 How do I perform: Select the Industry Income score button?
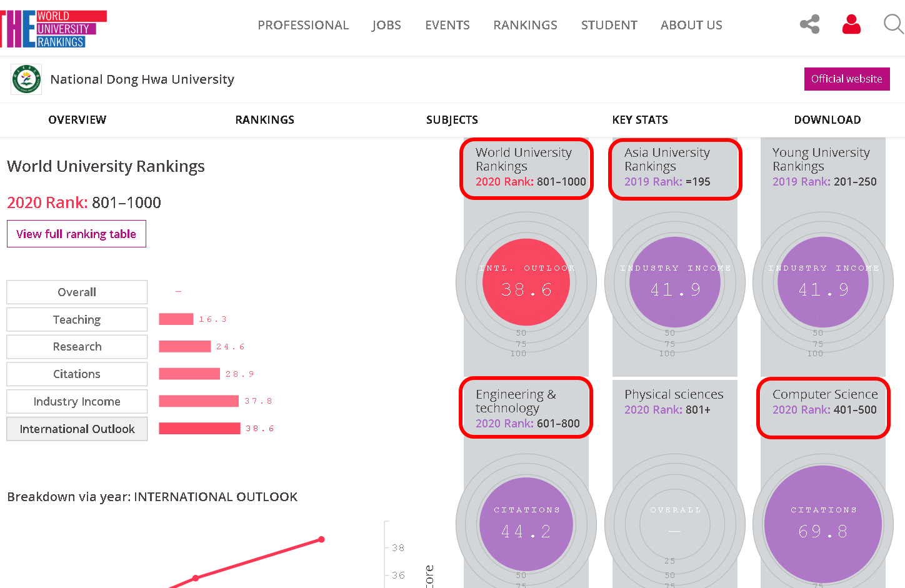[x=77, y=402]
